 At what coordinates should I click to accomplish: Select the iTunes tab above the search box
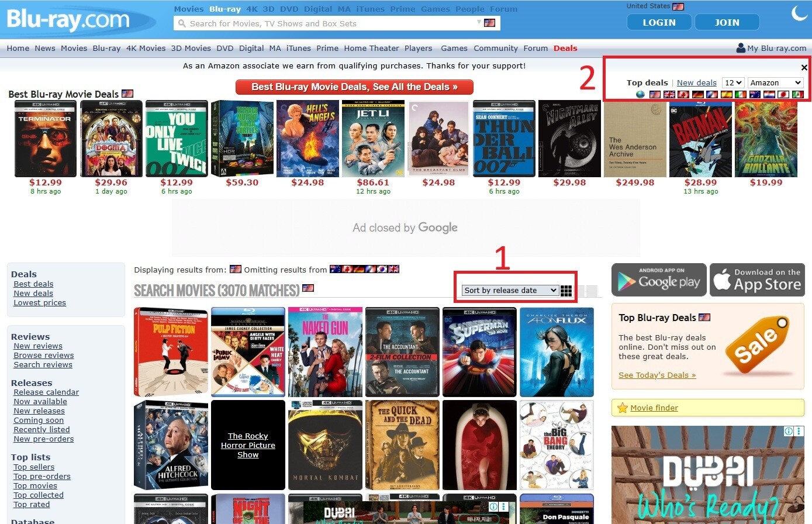click(x=371, y=9)
